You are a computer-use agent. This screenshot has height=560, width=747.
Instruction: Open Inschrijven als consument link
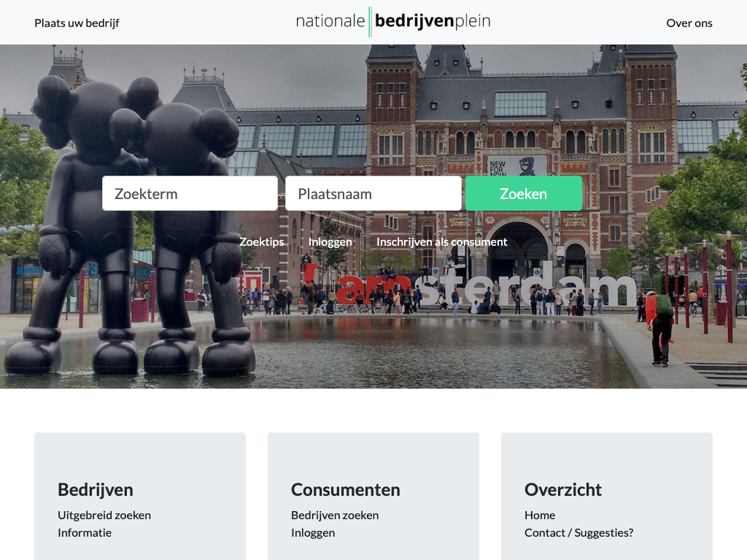click(x=441, y=242)
